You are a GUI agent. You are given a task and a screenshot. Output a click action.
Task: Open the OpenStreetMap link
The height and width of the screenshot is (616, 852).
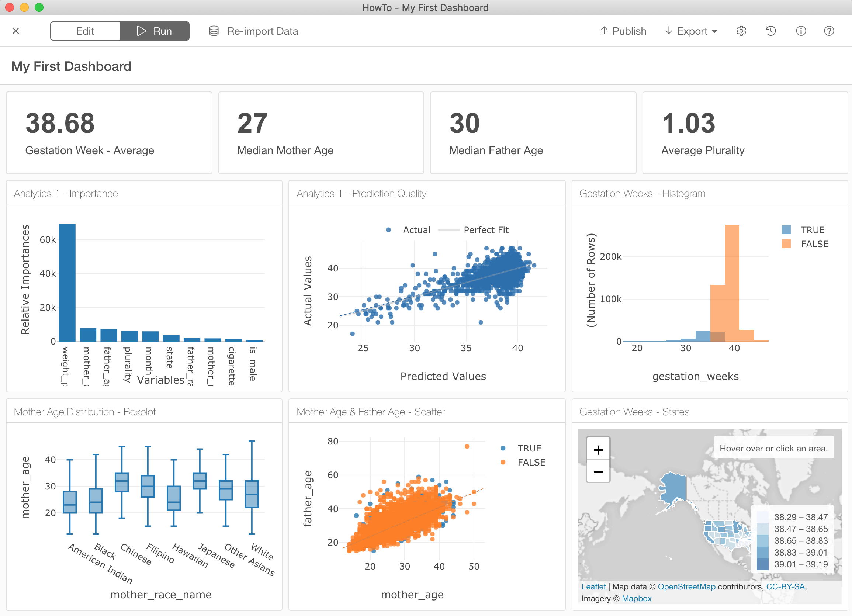686,587
